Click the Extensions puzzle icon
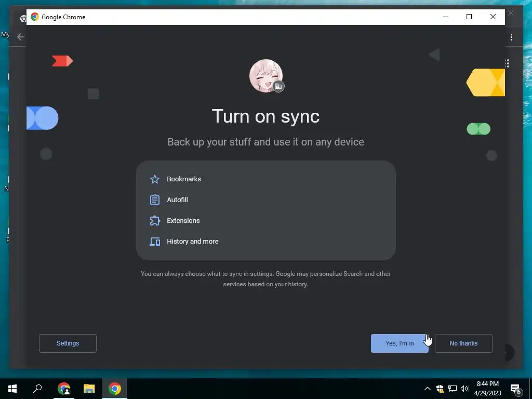This screenshot has width=532, height=399. tap(155, 220)
